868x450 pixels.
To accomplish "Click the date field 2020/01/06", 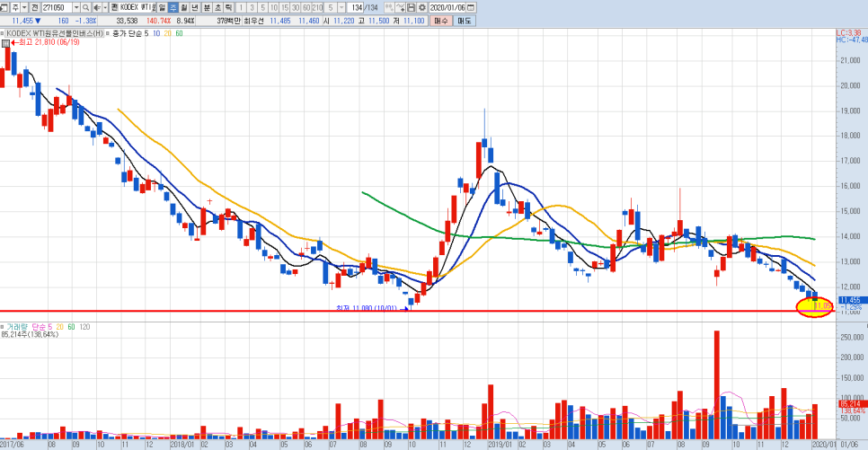I will point(447,8).
